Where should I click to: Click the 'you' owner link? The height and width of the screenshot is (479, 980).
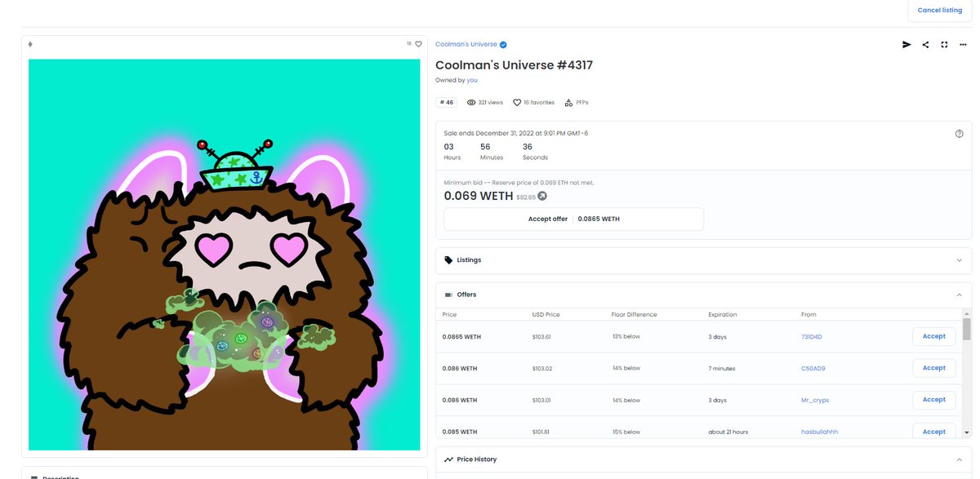tap(472, 80)
